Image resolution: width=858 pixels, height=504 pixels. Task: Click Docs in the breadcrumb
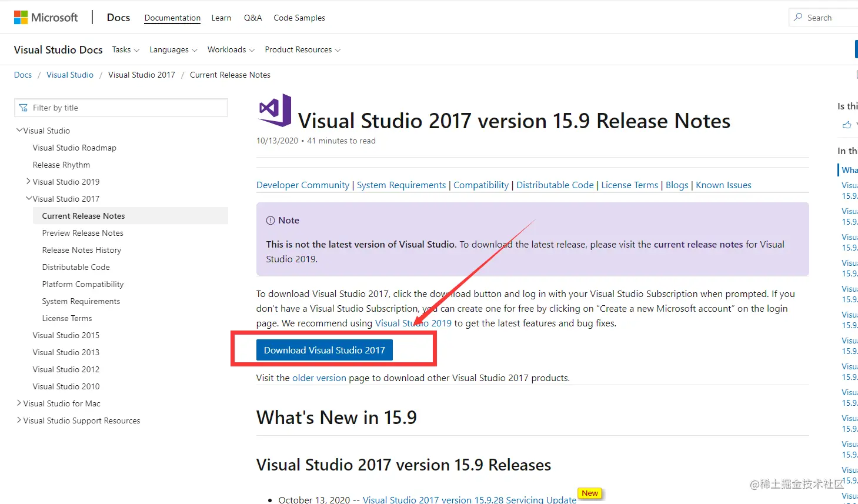pos(23,75)
